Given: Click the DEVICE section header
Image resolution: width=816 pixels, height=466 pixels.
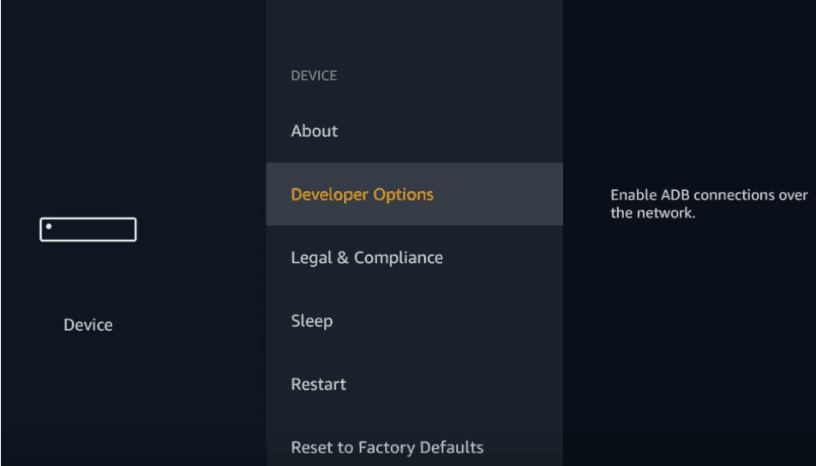Looking at the screenshot, I should point(314,75).
